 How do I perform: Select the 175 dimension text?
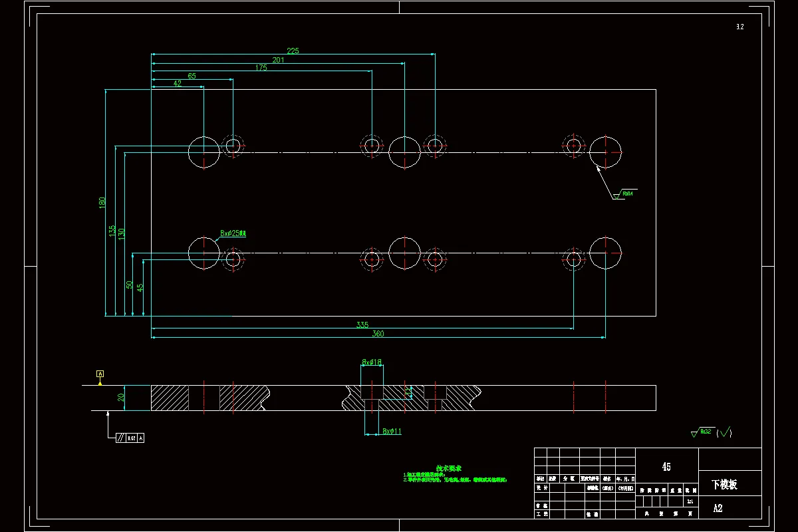coord(261,68)
